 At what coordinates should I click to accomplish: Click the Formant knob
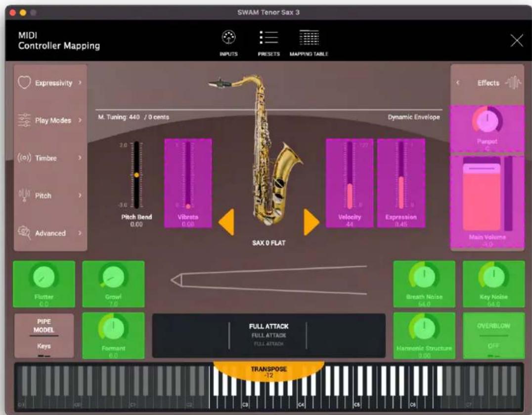pos(113,328)
